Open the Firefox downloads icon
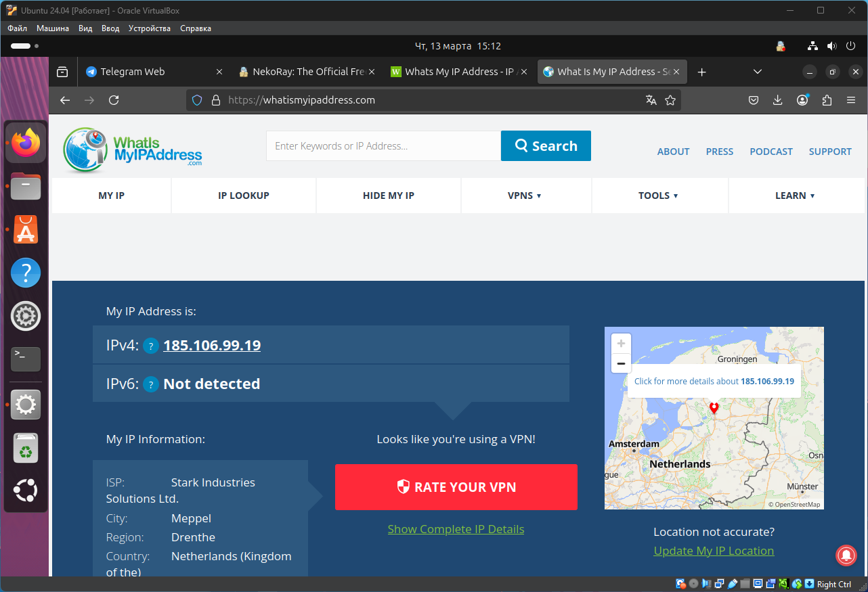Image resolution: width=868 pixels, height=592 pixels. point(777,100)
